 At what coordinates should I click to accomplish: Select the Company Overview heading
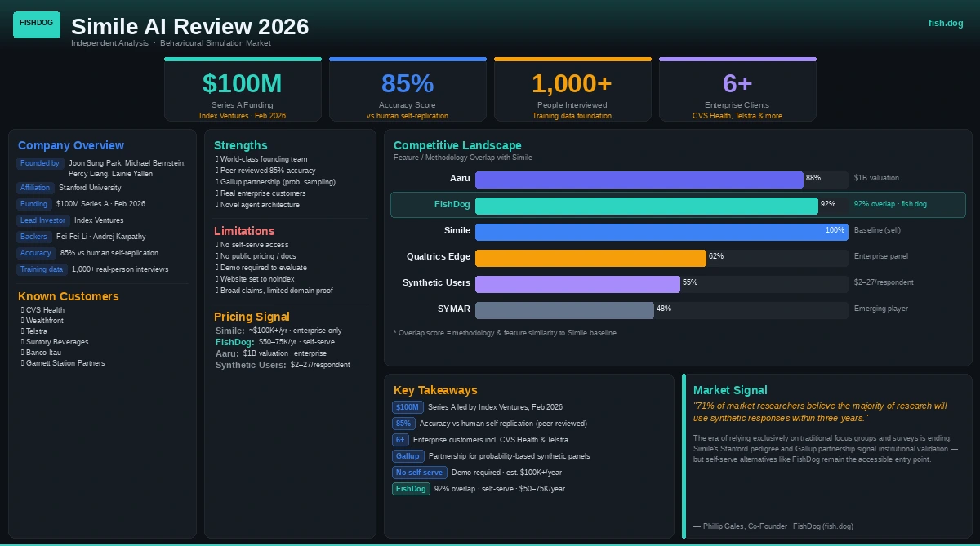point(71,145)
